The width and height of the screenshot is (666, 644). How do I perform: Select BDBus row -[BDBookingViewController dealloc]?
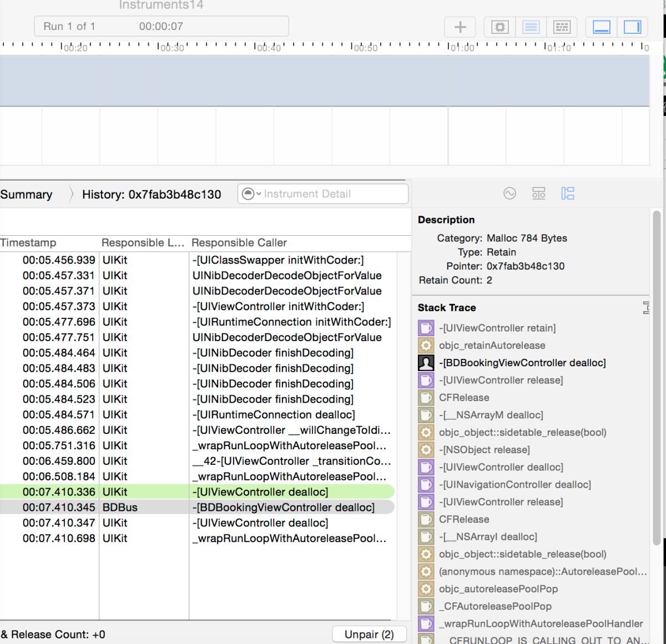click(198, 507)
